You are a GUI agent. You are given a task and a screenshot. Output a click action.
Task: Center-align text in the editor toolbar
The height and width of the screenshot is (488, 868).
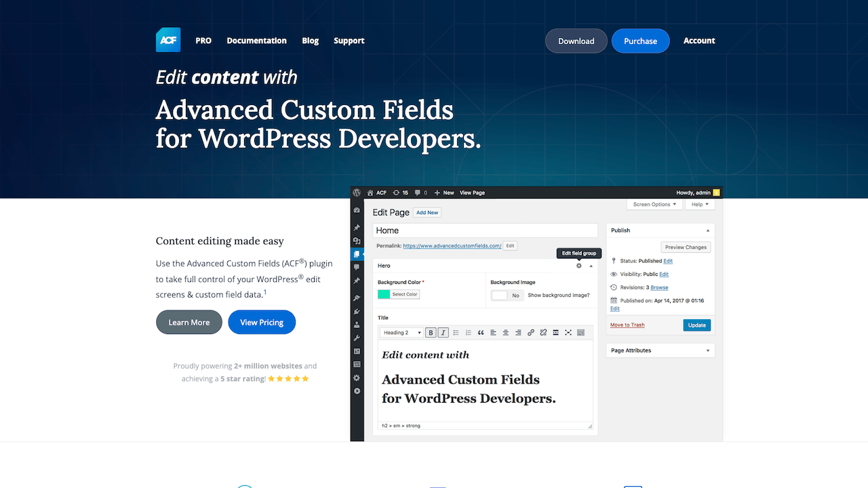(x=506, y=333)
